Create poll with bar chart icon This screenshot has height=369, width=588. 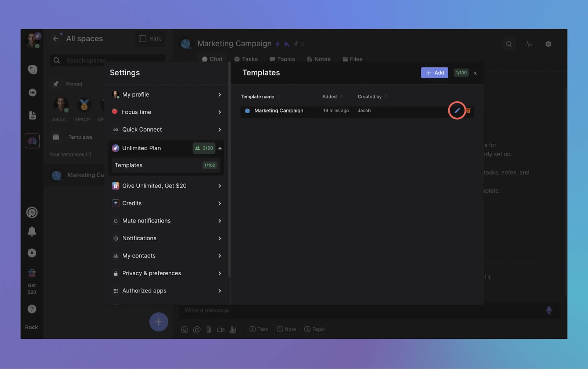coord(233,330)
